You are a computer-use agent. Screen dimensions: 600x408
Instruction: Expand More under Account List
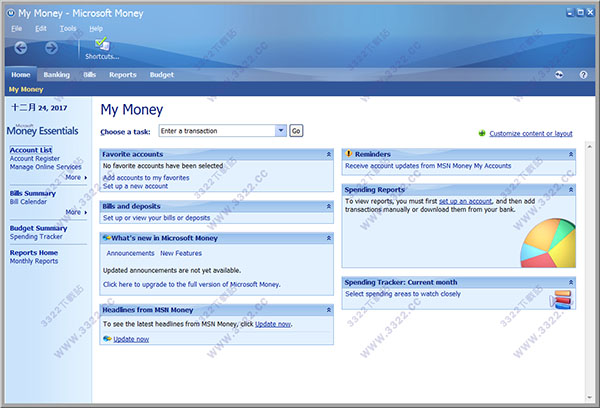coord(76,178)
